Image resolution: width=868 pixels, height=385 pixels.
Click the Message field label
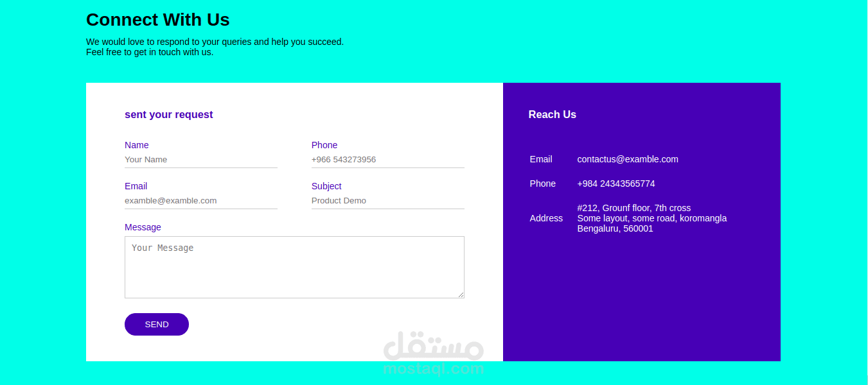143,227
